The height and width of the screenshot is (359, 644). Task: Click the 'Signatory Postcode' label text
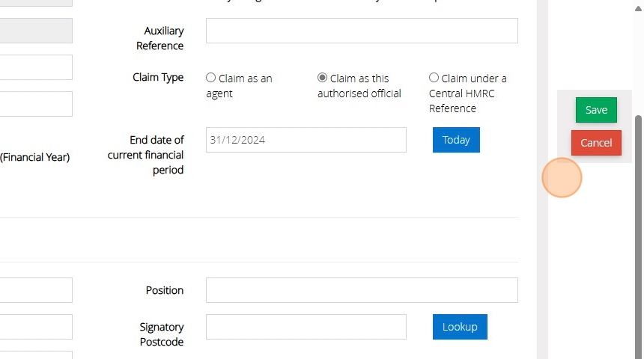pos(162,334)
